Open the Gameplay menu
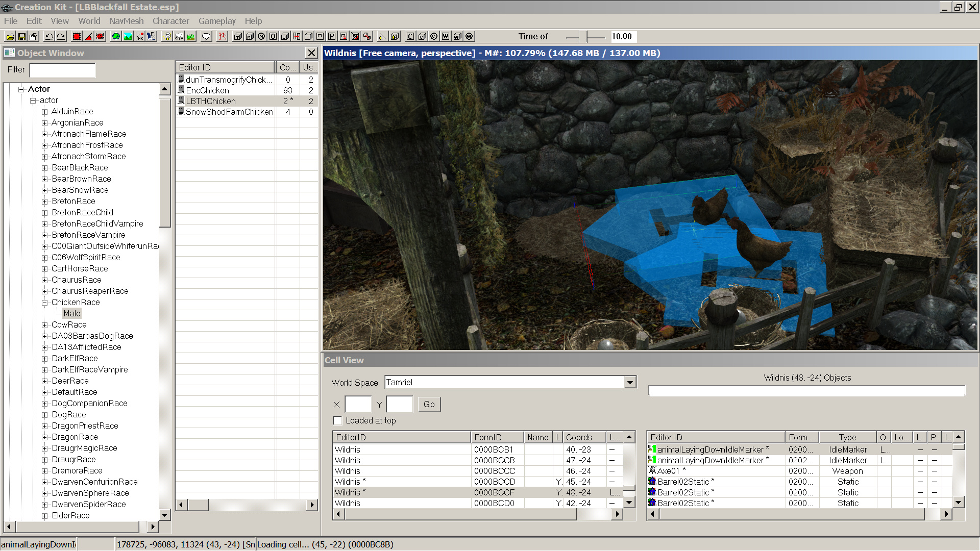The height and width of the screenshot is (551, 980). 217,21
